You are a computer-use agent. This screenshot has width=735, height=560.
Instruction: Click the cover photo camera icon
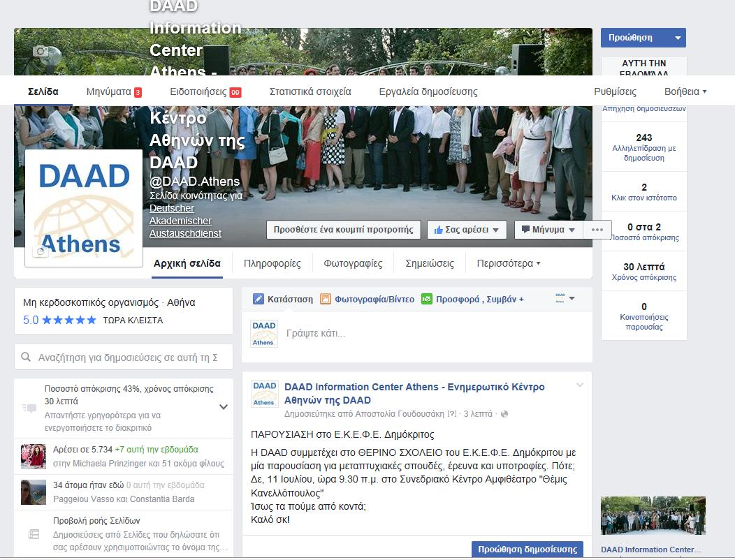point(41,50)
